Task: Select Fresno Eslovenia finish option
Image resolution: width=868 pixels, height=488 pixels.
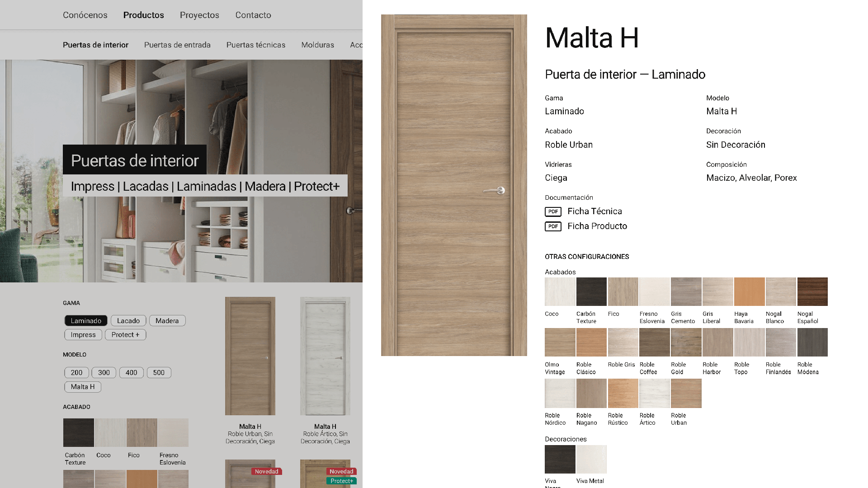Action: (654, 291)
